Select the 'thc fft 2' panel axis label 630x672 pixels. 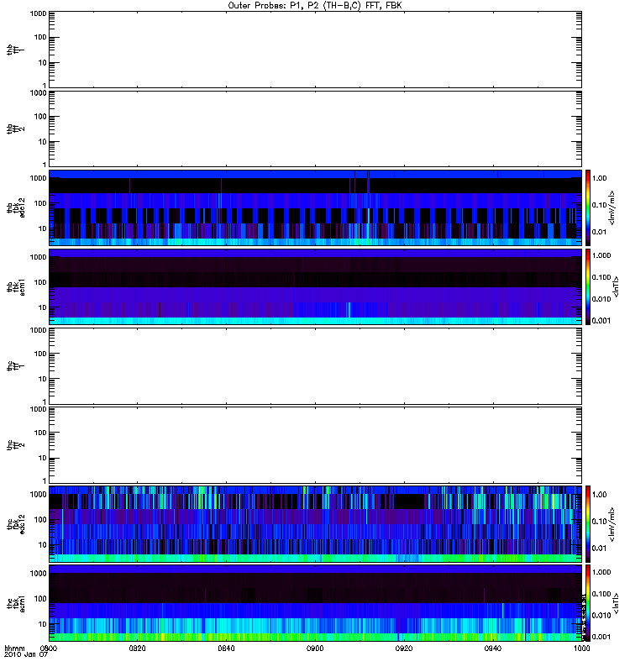(15, 445)
